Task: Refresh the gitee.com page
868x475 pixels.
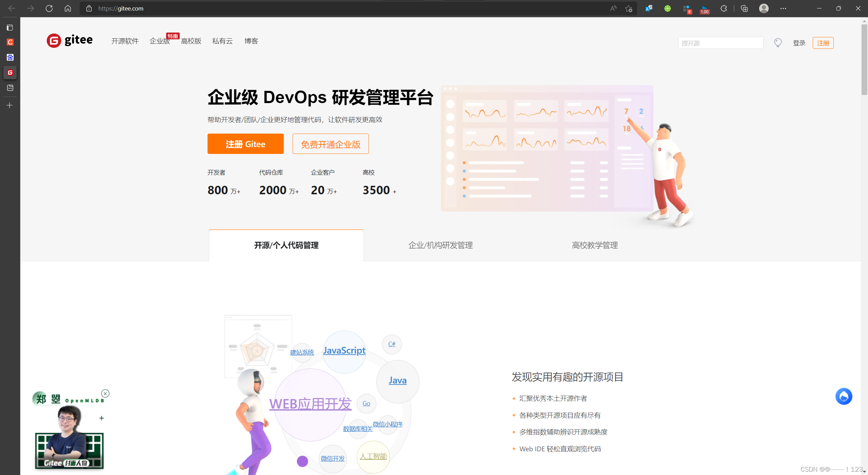Action: 49,8
